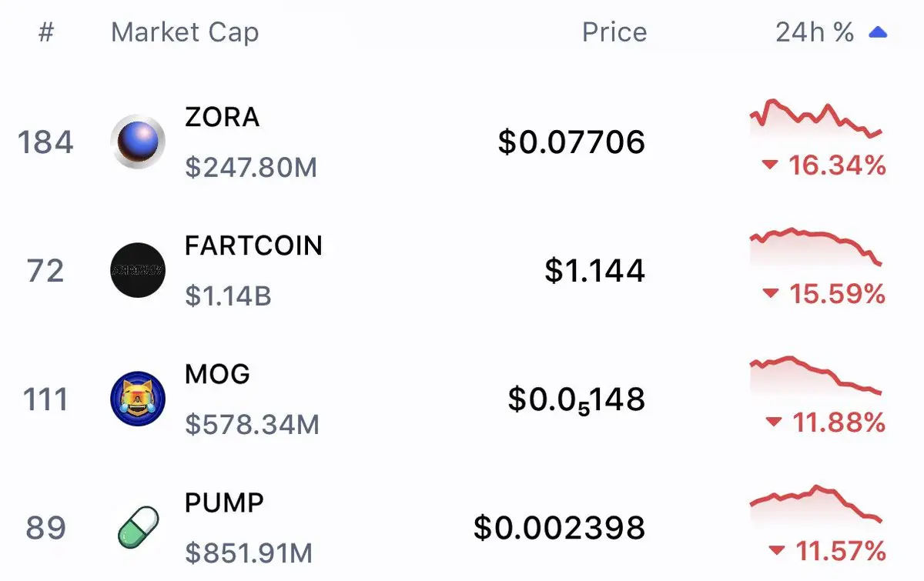Open the ZORA coin name link
The image size is (924, 581).
223,117
